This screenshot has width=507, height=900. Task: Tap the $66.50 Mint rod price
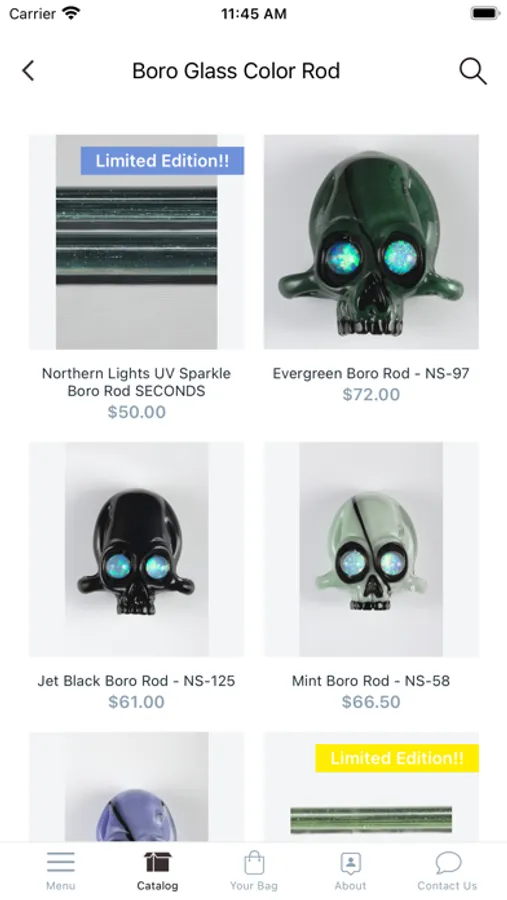point(371,702)
